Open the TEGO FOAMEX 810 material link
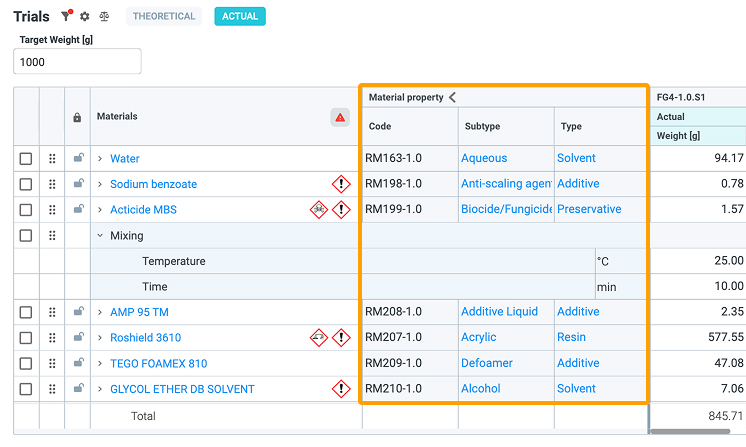 pos(158,364)
